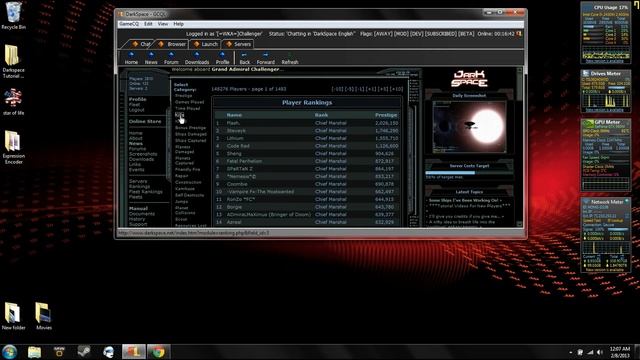
Task: Select the Network Meter desktop gadget
Action: tap(605, 235)
